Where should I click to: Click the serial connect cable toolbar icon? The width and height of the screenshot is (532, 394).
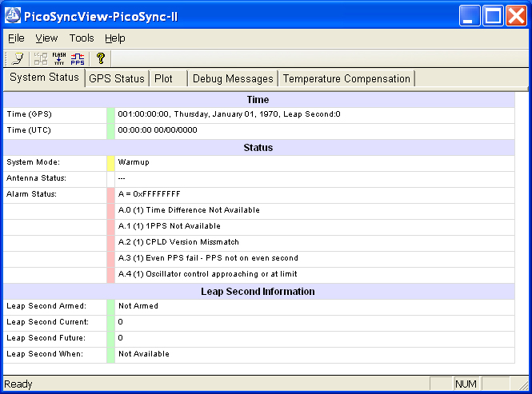[x=18, y=58]
